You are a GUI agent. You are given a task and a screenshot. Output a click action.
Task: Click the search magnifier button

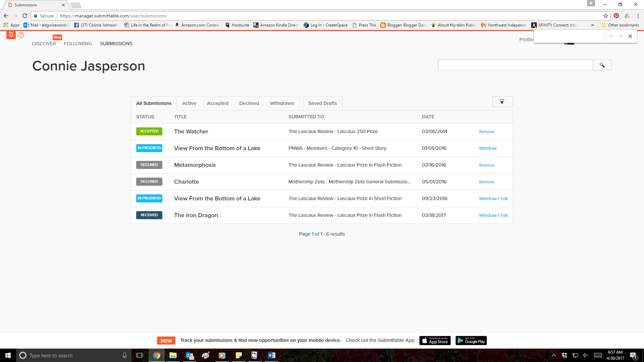[602, 65]
